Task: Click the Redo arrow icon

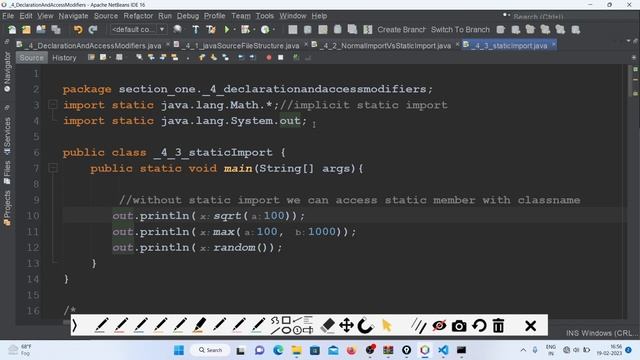Action: (x=93, y=29)
